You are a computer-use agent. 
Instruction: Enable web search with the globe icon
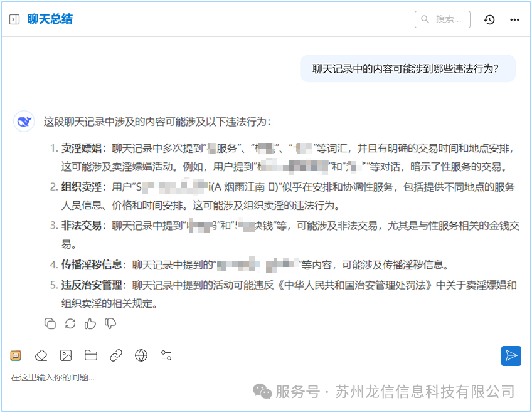pyautogui.click(x=141, y=355)
